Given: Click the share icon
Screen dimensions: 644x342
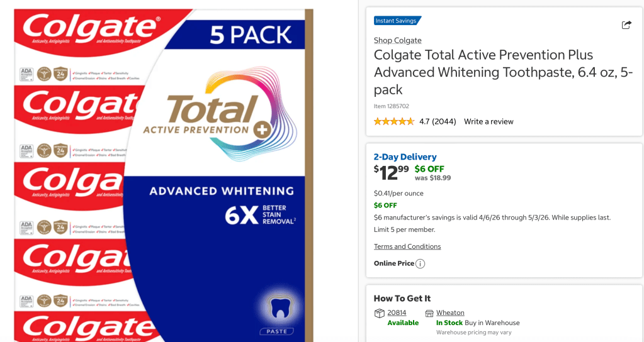Looking at the screenshot, I should [626, 25].
